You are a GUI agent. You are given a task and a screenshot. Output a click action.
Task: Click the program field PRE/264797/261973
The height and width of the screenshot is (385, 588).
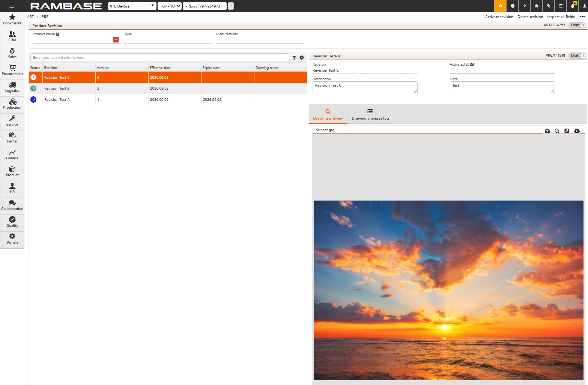(x=205, y=6)
